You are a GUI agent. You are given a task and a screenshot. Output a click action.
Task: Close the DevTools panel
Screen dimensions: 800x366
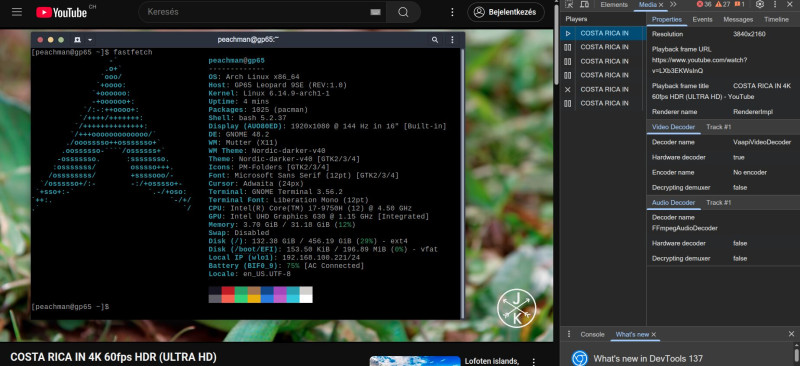point(791,5)
